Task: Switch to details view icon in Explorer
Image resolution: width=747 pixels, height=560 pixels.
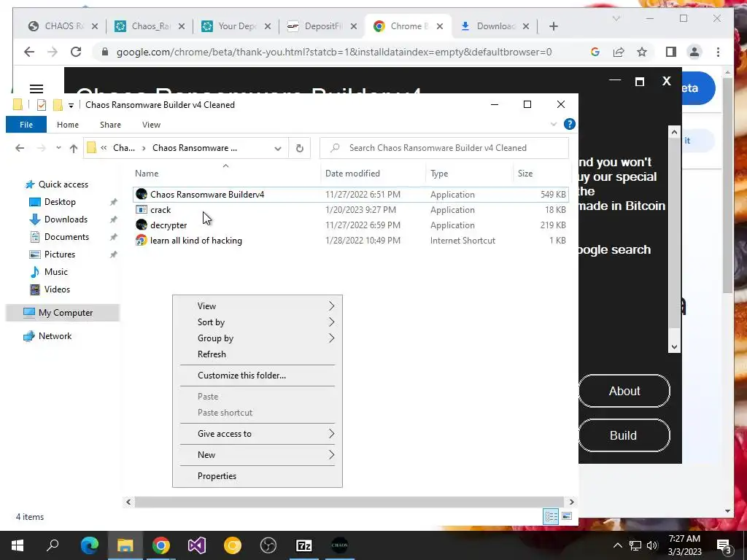Action: coord(551,516)
